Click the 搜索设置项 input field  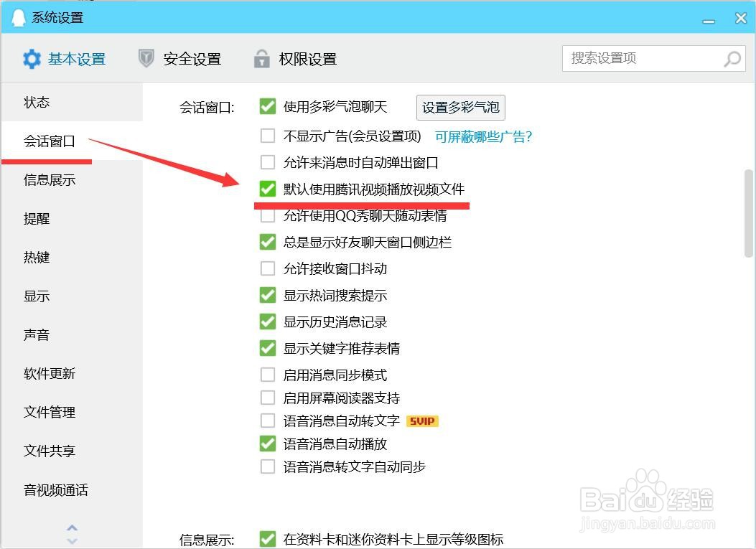[654, 58]
